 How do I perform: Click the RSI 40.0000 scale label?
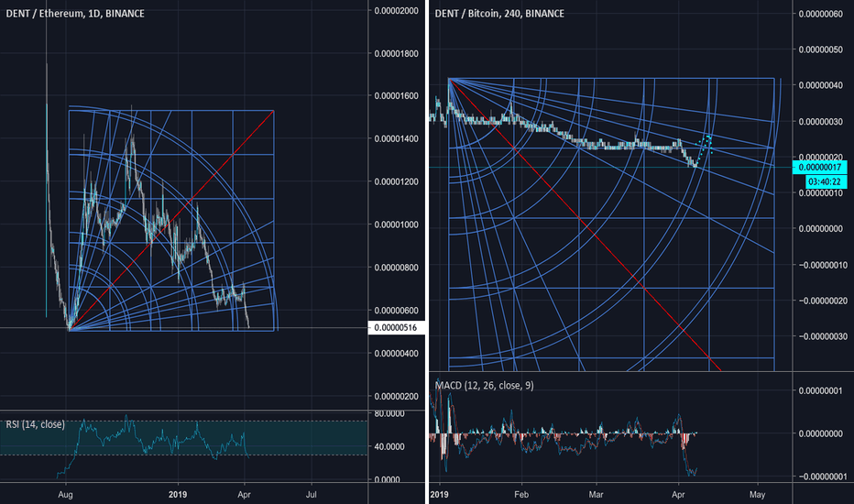tap(390, 446)
